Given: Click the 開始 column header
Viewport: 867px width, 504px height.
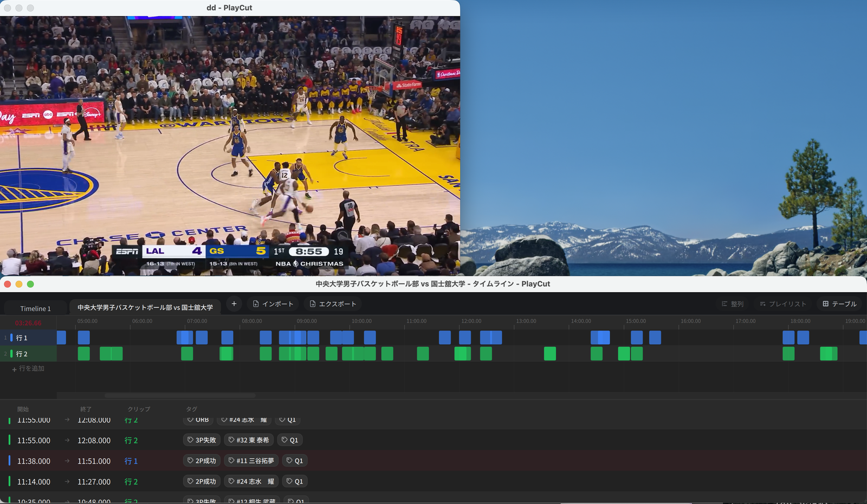Looking at the screenshot, I should (23, 409).
